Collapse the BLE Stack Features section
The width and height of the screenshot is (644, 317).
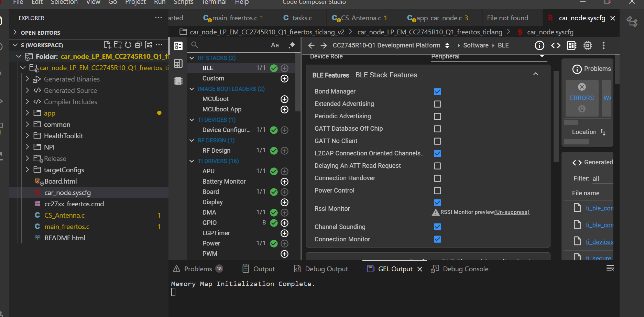coord(536,74)
